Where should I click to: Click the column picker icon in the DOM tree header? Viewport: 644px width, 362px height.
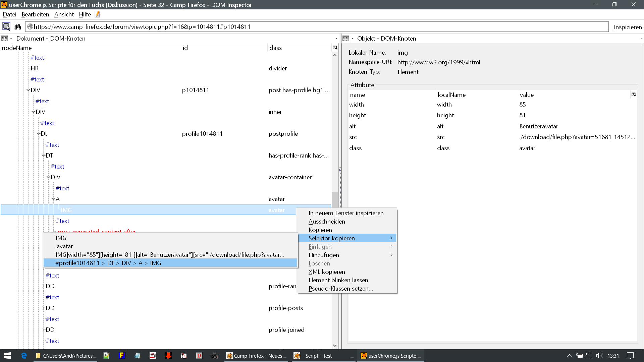coord(335,48)
